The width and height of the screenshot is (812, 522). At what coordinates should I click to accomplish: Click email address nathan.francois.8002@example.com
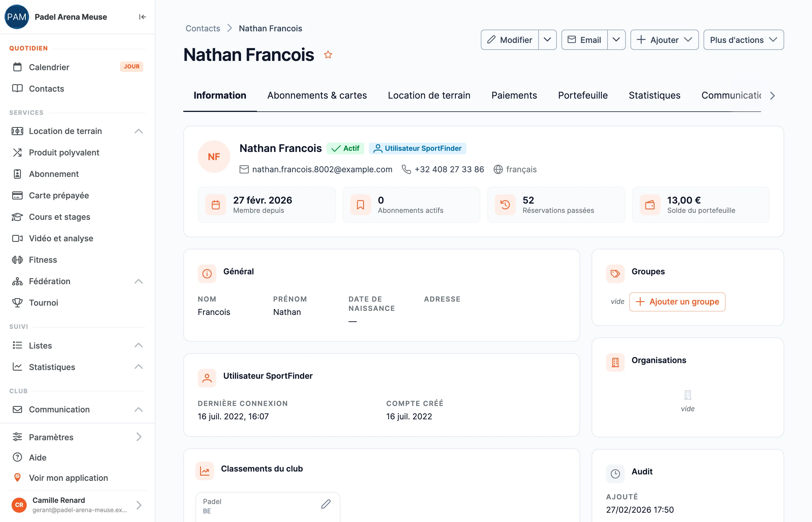pos(322,169)
